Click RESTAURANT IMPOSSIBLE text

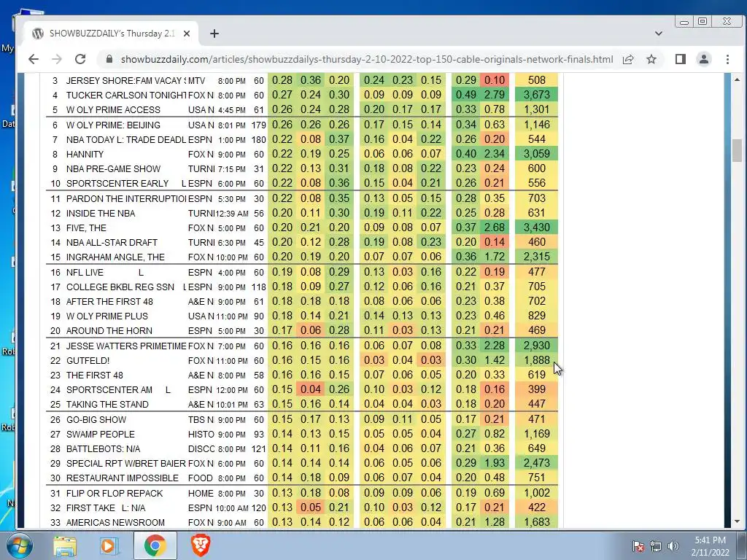[123, 478]
